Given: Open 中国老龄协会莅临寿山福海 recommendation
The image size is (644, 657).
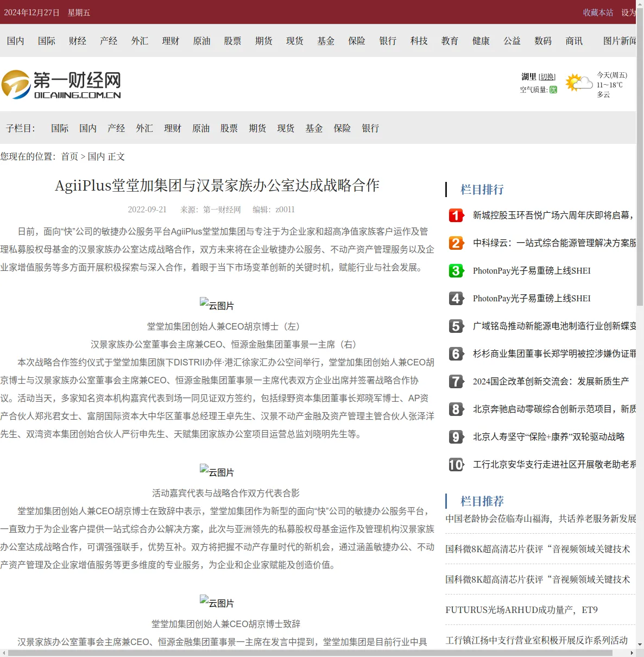Looking at the screenshot, I should pos(540,519).
